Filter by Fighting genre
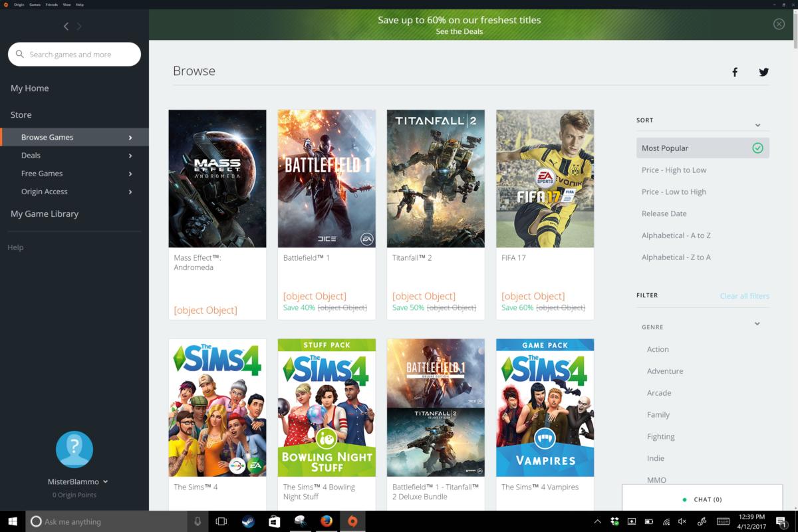The image size is (798, 532). (x=661, y=437)
